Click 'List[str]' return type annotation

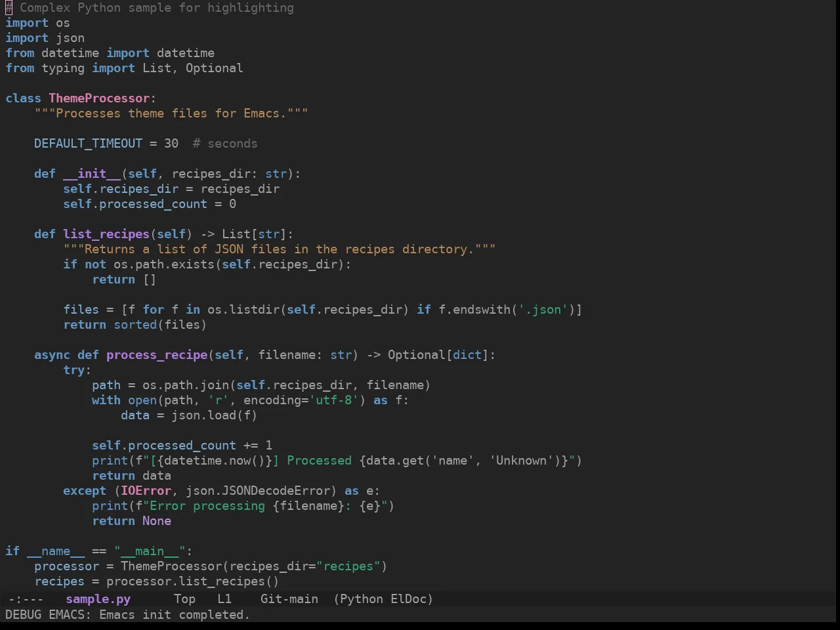tap(254, 234)
